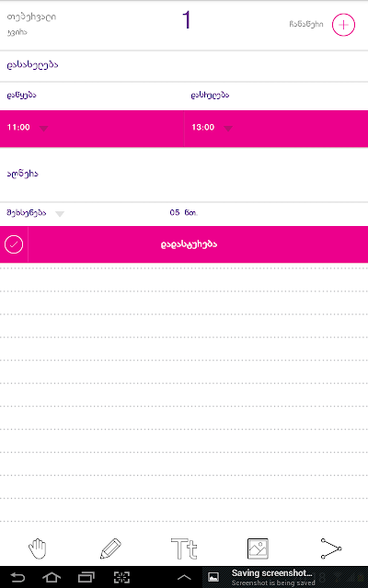Select the pencil drawing tool
368x588 pixels.
110,548
